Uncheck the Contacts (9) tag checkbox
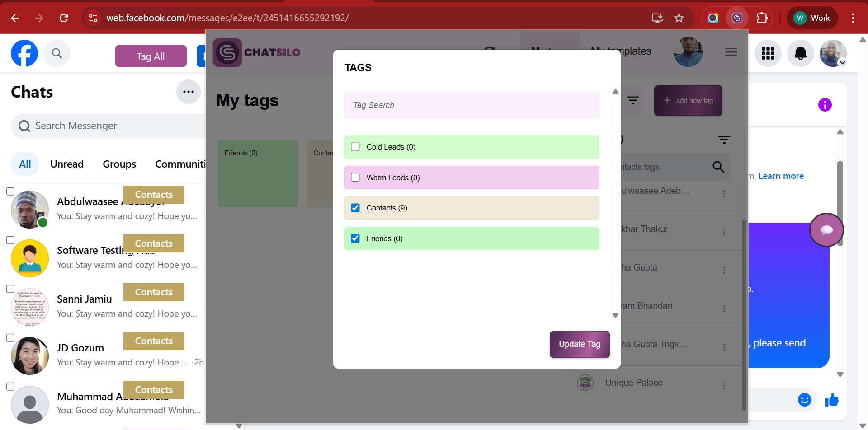The height and width of the screenshot is (430, 868). coord(355,208)
